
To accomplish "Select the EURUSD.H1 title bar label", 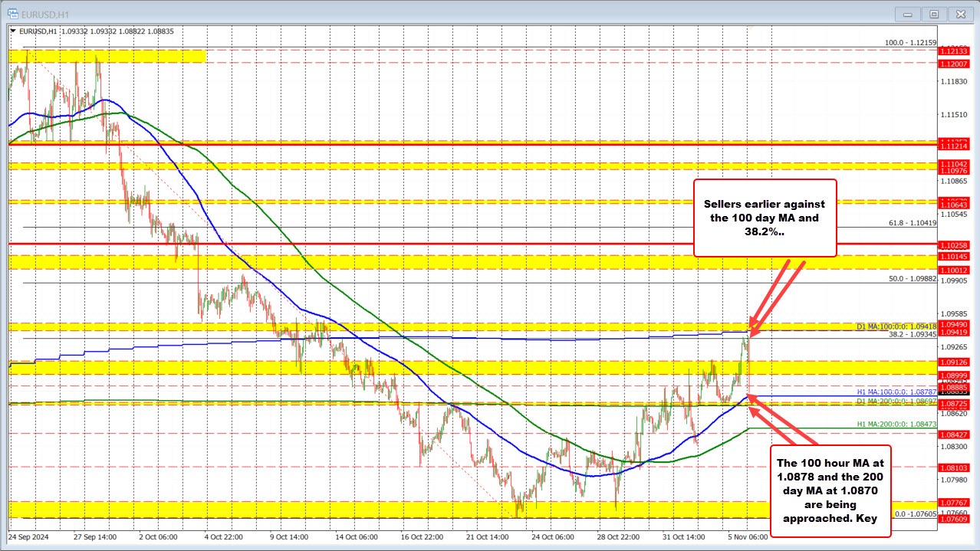I will pyautogui.click(x=45, y=14).
